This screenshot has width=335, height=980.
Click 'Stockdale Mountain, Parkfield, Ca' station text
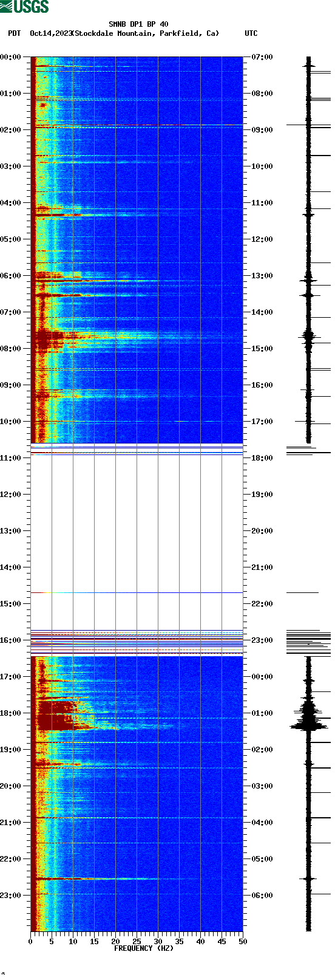point(145,33)
